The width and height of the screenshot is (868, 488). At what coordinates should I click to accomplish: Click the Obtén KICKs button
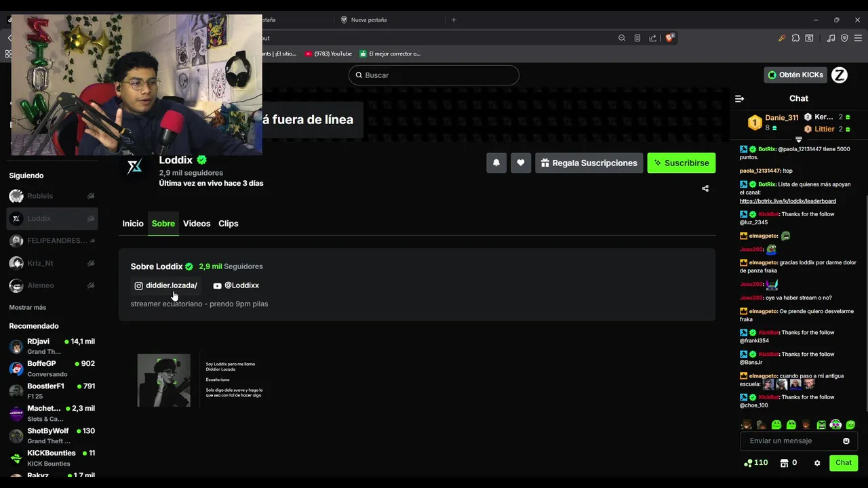796,75
